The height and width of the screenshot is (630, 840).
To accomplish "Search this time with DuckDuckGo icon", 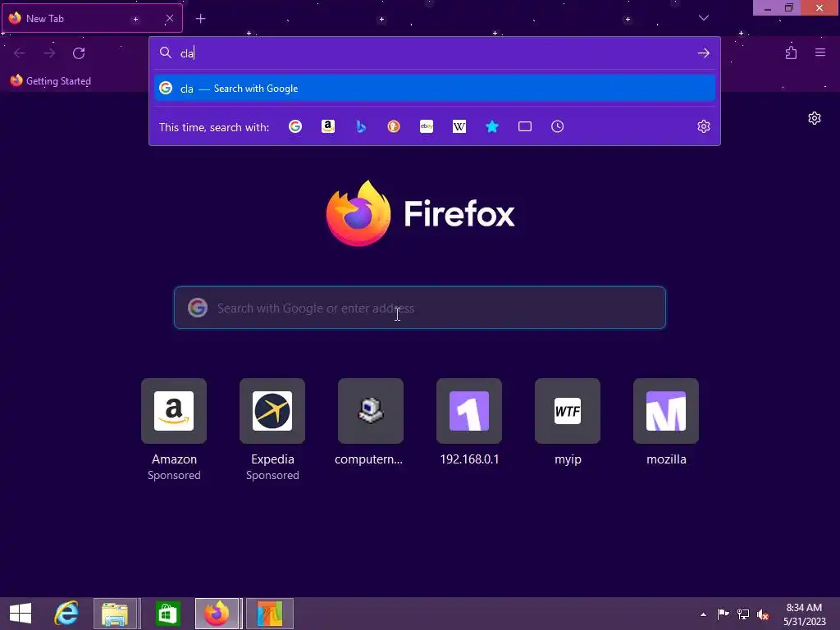I will pos(394,126).
